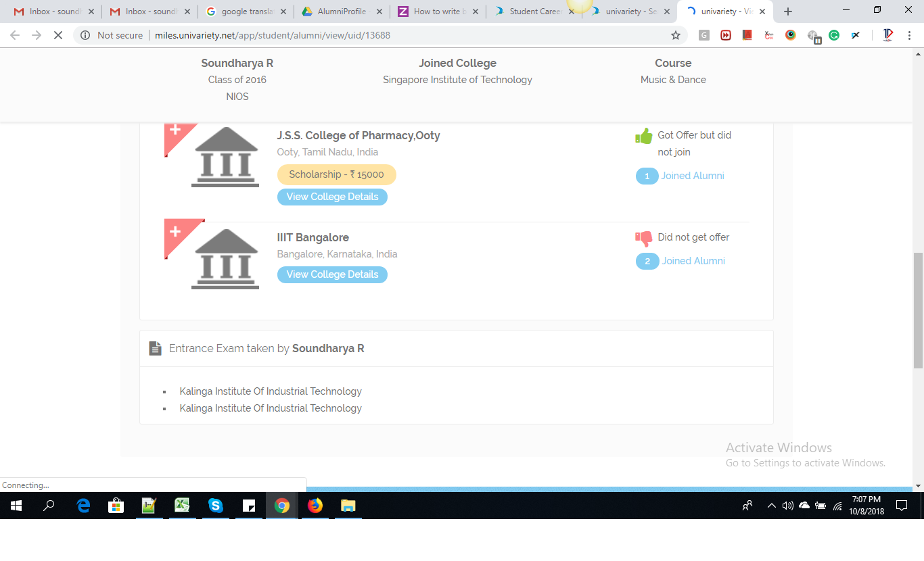Show hidden system tray icons chevron
Viewport: 924px width, 561px height.
coord(771,506)
